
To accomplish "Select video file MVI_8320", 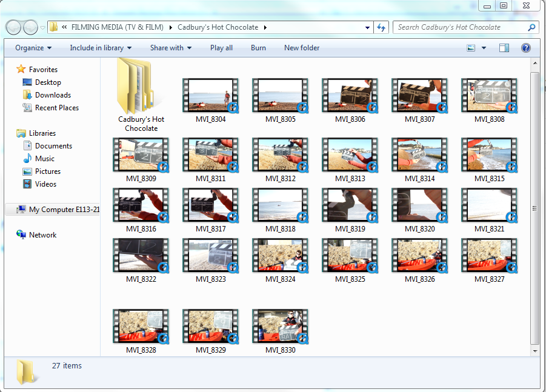I will coord(419,211).
